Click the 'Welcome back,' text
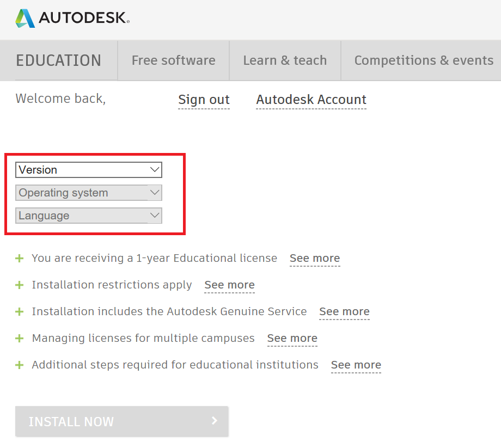The width and height of the screenshot is (501, 448). (60, 99)
